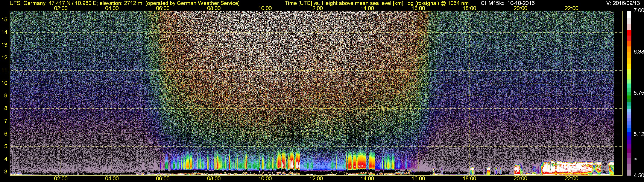Image resolution: width=644 pixels, height=182 pixels.
Task: Click the 08:00 label on lower time axis
Action: (x=214, y=179)
